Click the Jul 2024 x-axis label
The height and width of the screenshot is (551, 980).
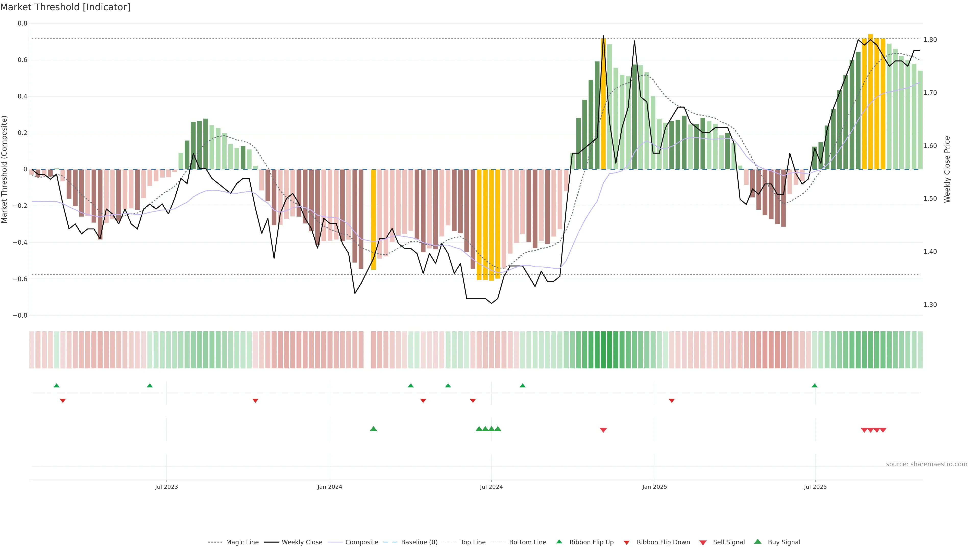(x=491, y=487)
